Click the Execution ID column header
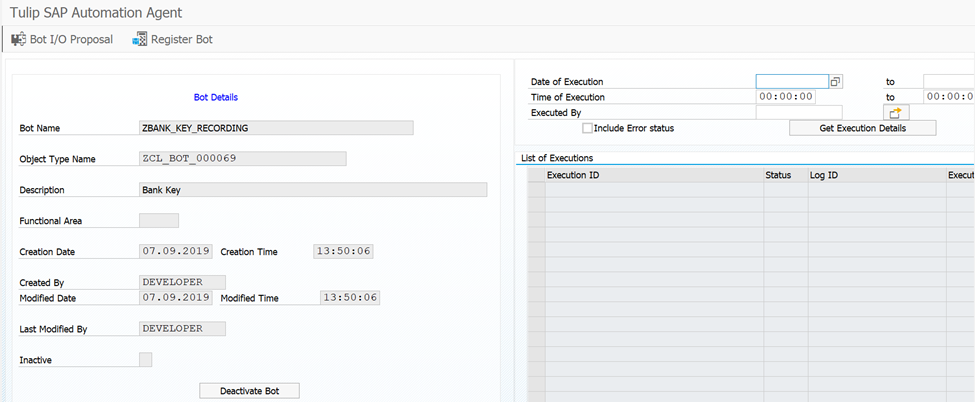Viewport: 975px width, 402px height. tap(654, 175)
